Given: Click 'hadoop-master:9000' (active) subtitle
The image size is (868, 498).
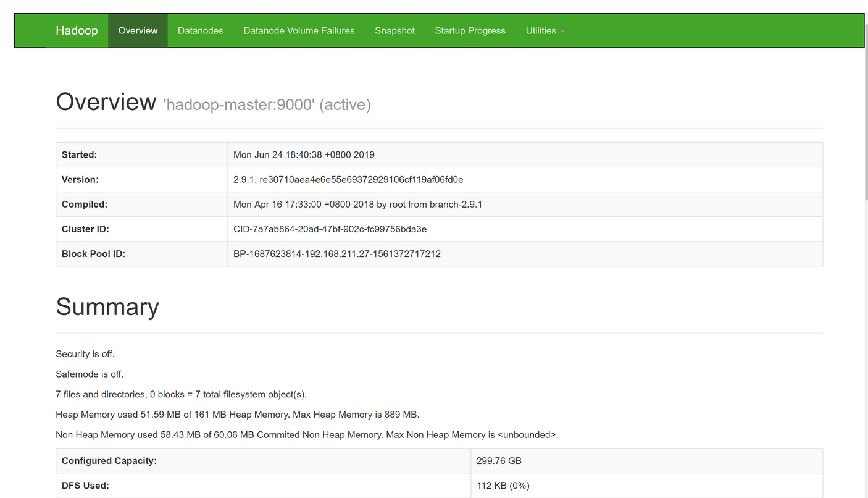Looking at the screenshot, I should pos(267,104).
